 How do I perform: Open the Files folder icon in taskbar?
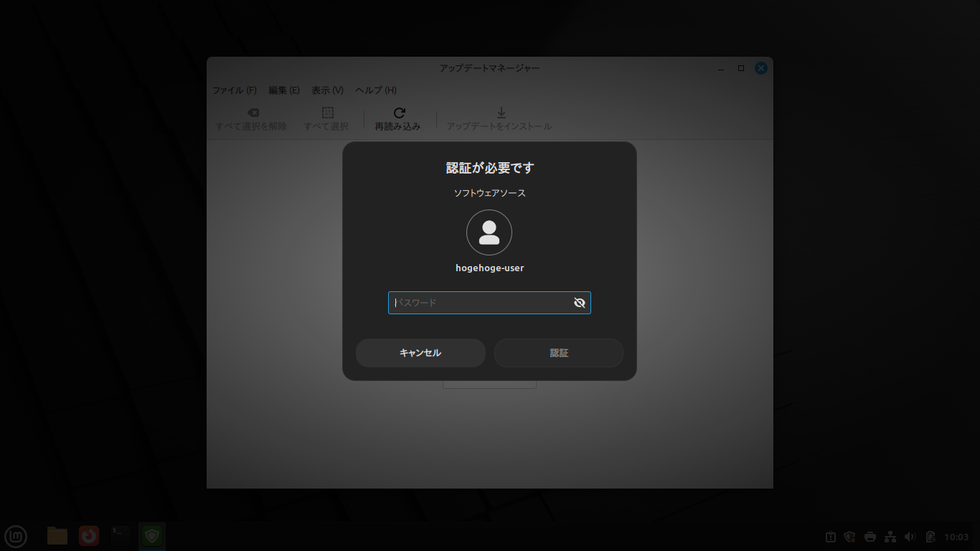pos(57,536)
